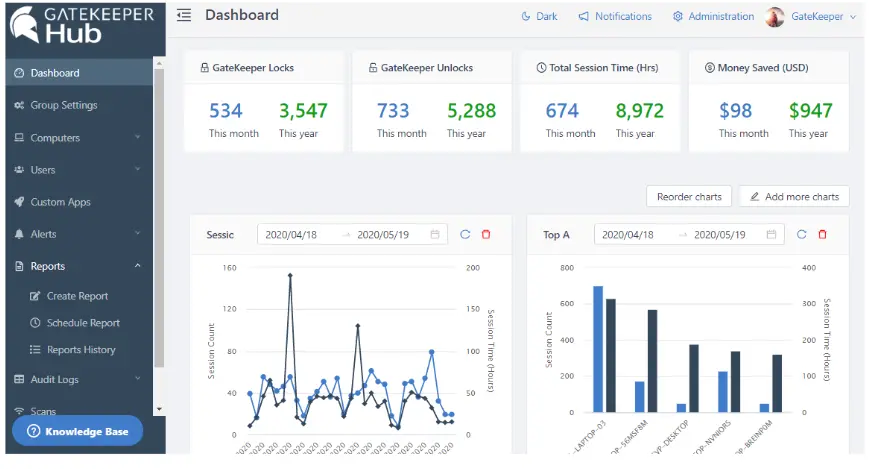Go to Dashboard in the sidebar
The height and width of the screenshot is (469, 869).
point(79,73)
